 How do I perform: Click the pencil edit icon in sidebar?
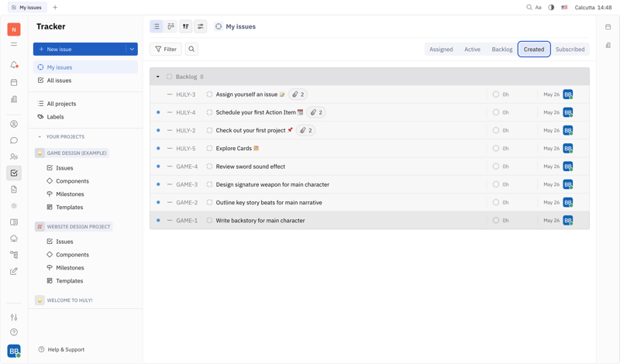pyautogui.click(x=14, y=271)
